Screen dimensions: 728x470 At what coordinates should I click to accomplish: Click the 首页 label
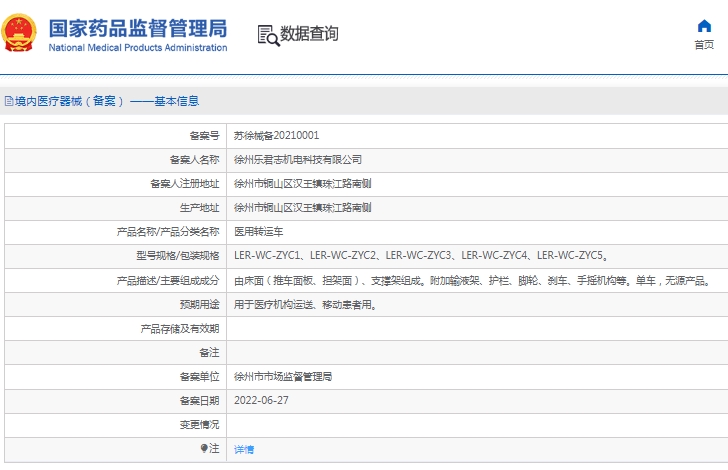click(x=704, y=45)
